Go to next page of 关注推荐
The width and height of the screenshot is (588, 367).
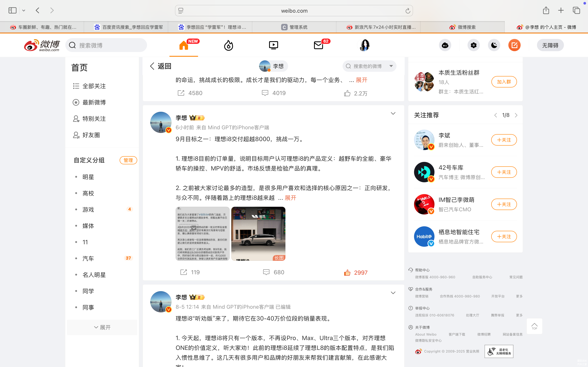click(516, 115)
